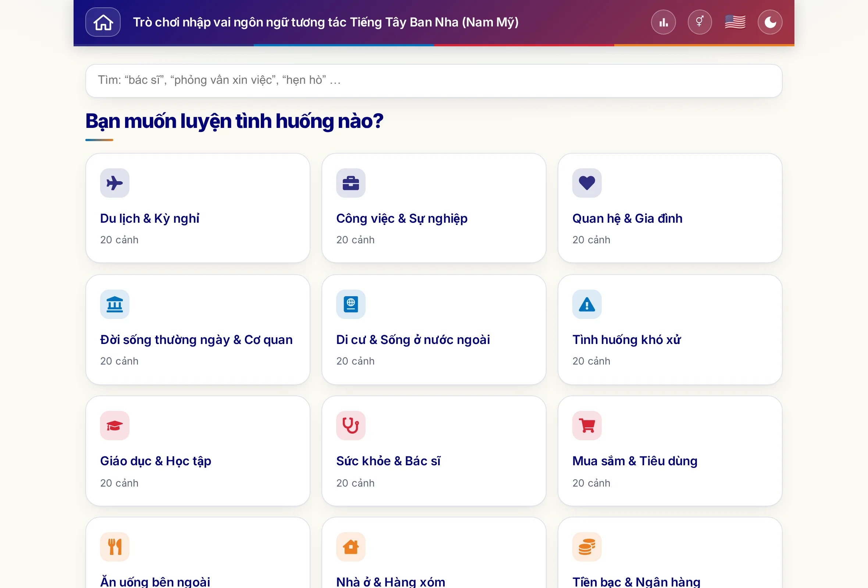Viewport: 868px width, 588px height.
Task: Click 20 cảnh under Giáo dục & Học tập
Action: [119, 483]
